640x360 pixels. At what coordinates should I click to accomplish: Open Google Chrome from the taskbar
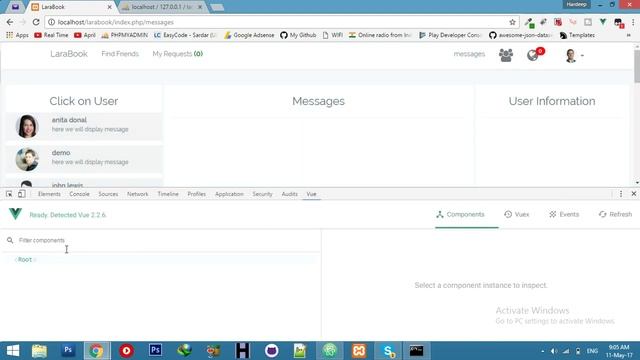[x=97, y=351]
